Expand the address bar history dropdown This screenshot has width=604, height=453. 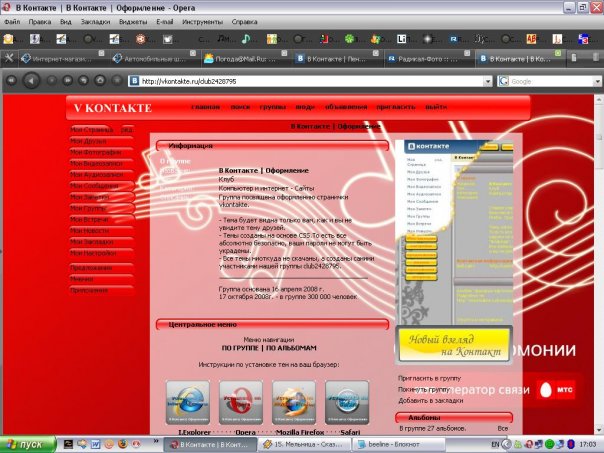click(488, 81)
